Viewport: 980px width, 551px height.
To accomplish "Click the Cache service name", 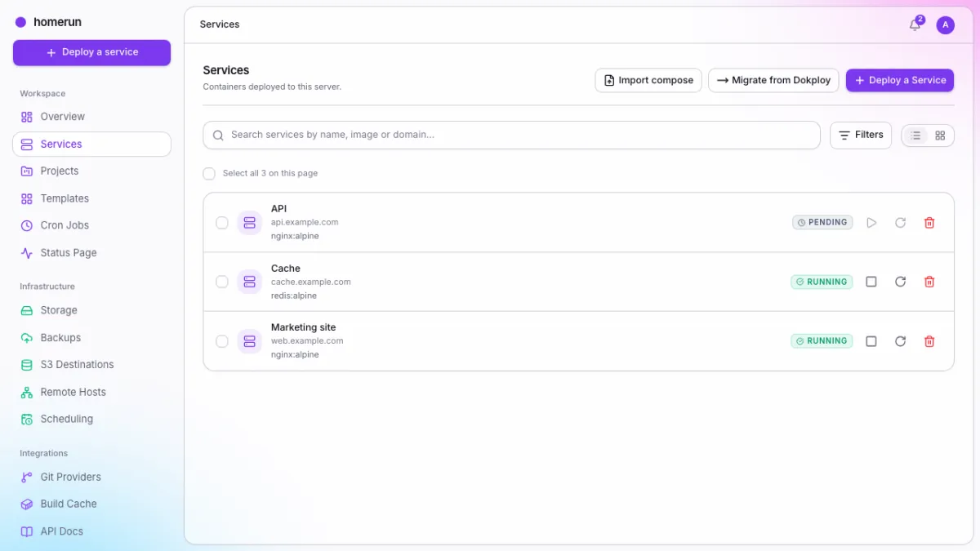I will [x=286, y=269].
